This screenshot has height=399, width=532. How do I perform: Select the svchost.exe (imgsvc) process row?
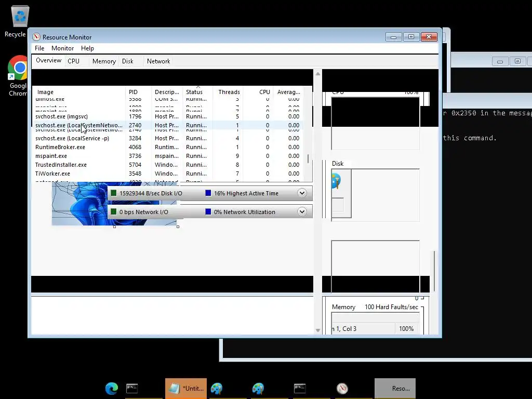pos(168,116)
